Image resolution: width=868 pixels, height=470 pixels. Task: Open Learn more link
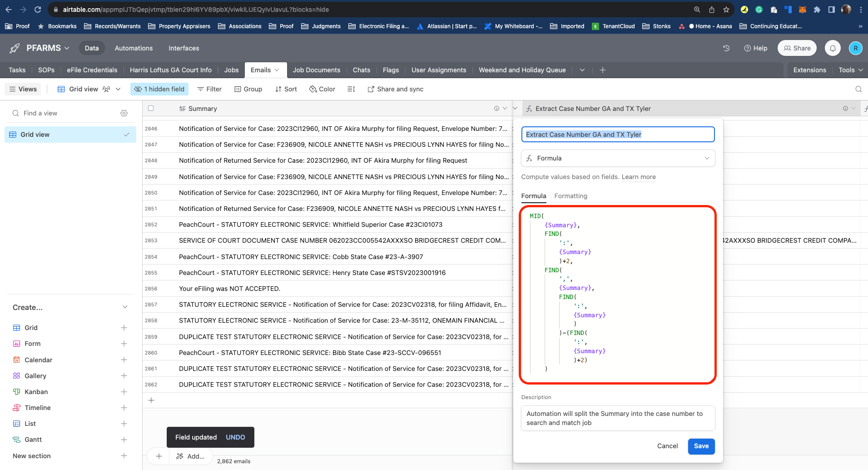pos(639,177)
